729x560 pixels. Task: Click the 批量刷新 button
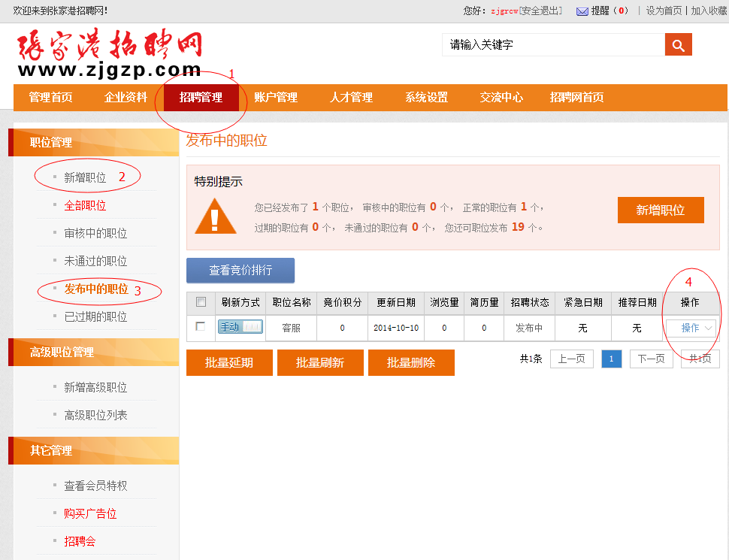point(320,362)
